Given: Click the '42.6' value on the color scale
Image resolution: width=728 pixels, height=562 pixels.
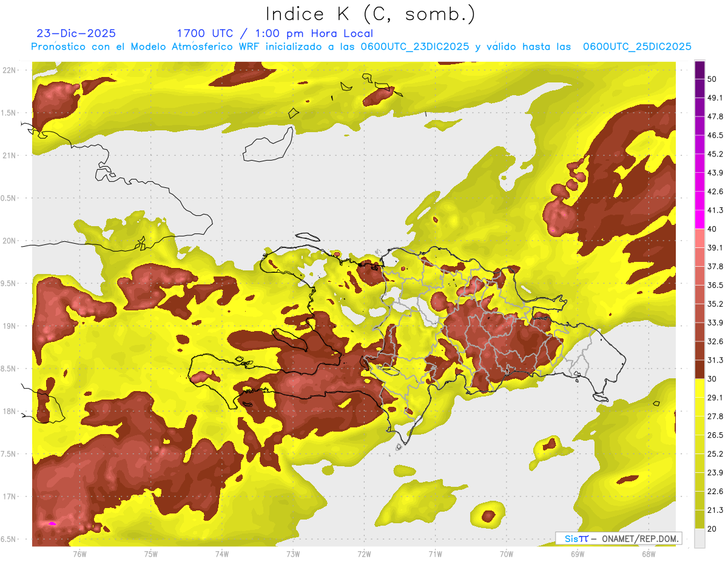Looking at the screenshot, I should point(715,192).
